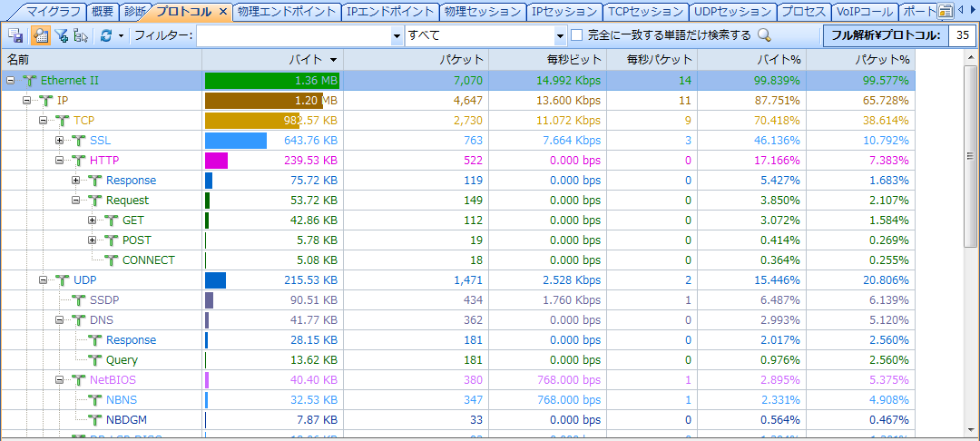Open the すべて dropdown list
Screen dimensions: 980x441
tap(560, 35)
